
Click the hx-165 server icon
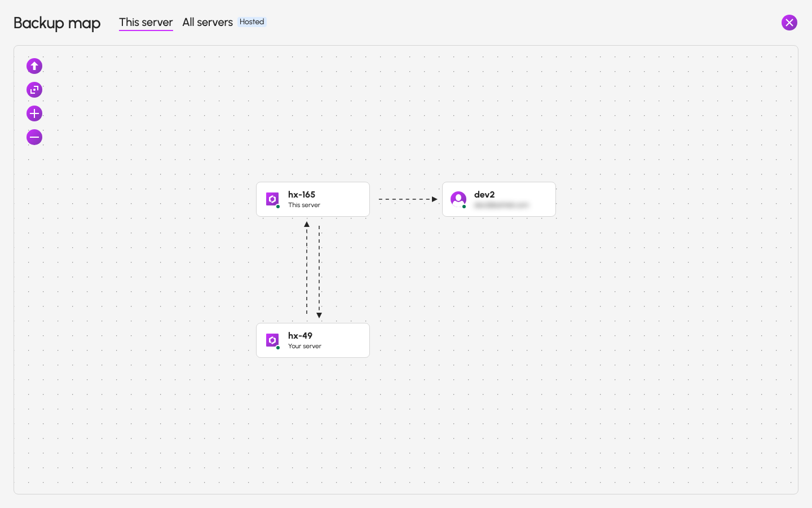point(272,199)
